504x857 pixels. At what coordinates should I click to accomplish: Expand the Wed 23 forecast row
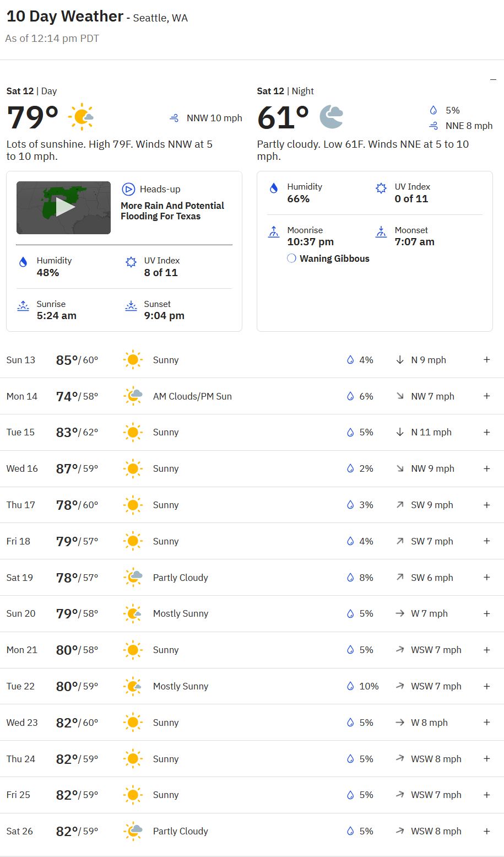(487, 723)
